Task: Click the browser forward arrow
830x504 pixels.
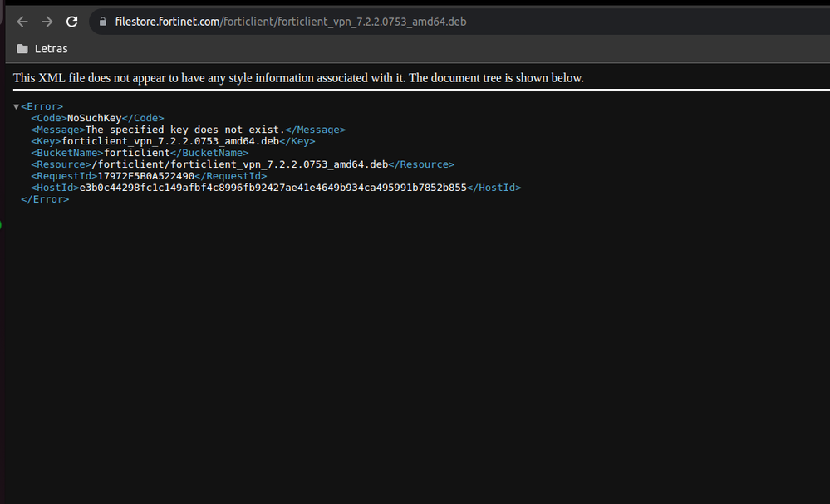Action: click(x=47, y=22)
